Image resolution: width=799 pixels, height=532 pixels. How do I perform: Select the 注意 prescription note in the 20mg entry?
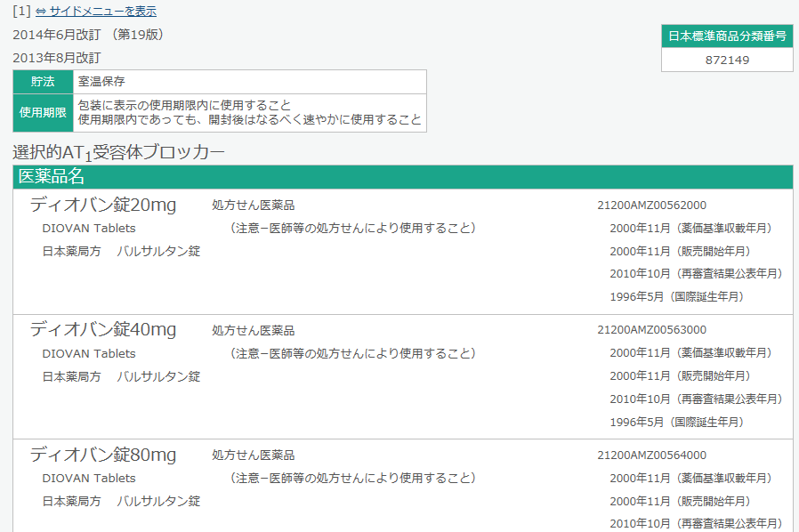pyautogui.click(x=352, y=229)
